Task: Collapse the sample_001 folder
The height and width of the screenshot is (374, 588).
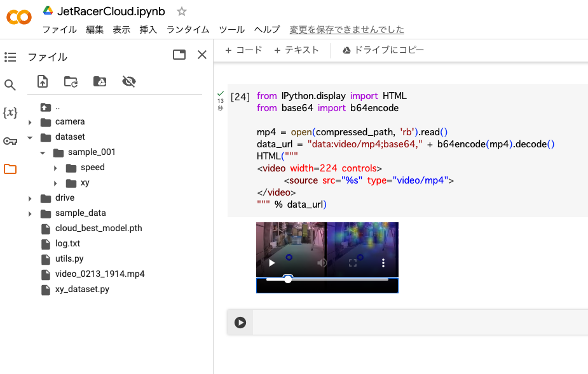Action: tap(43, 153)
